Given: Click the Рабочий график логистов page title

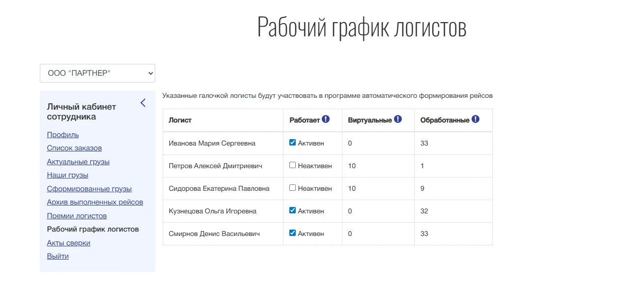Looking at the screenshot, I should (362, 28).
